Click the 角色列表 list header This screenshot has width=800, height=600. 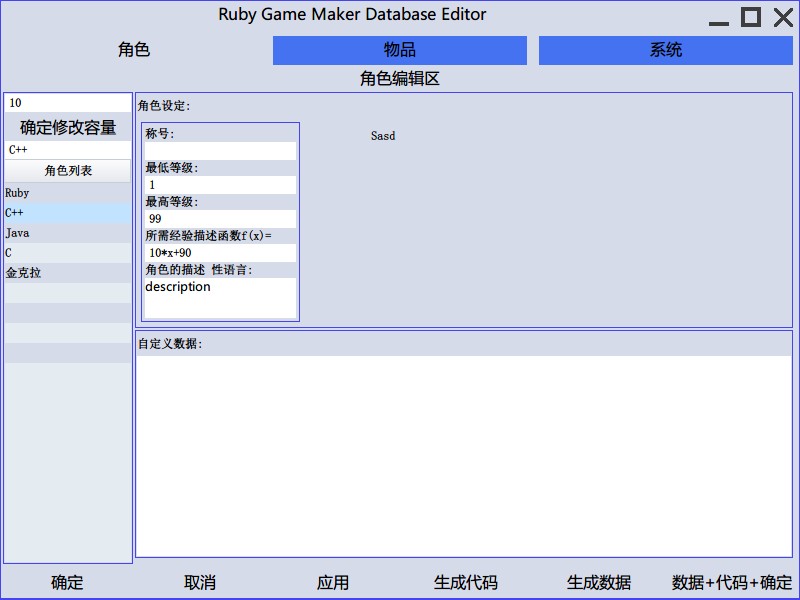68,171
